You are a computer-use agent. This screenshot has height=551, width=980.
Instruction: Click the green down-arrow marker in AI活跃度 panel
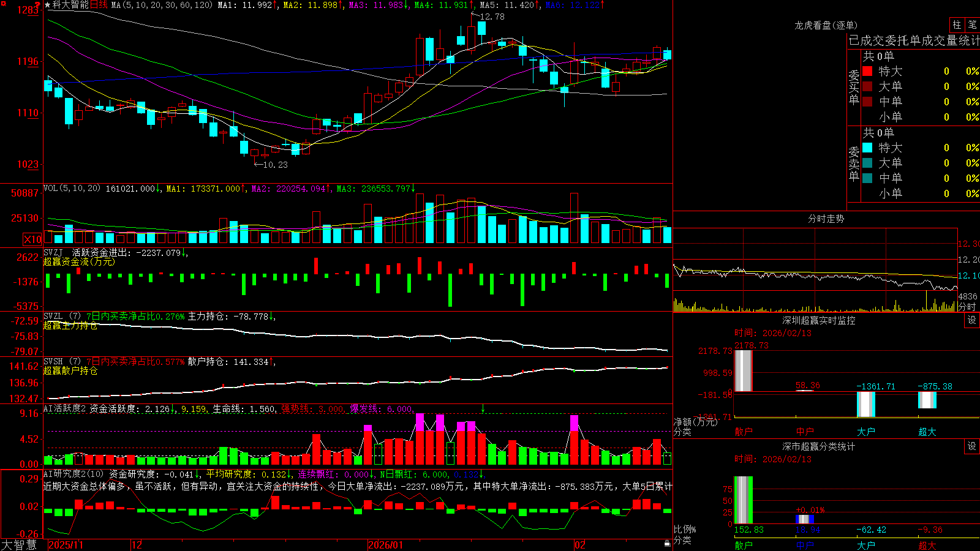(x=483, y=408)
